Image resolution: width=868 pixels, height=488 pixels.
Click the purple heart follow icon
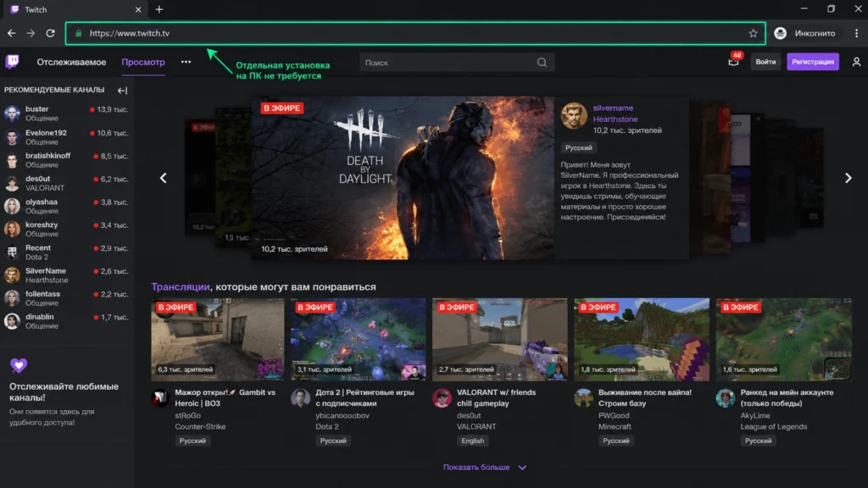click(x=19, y=365)
